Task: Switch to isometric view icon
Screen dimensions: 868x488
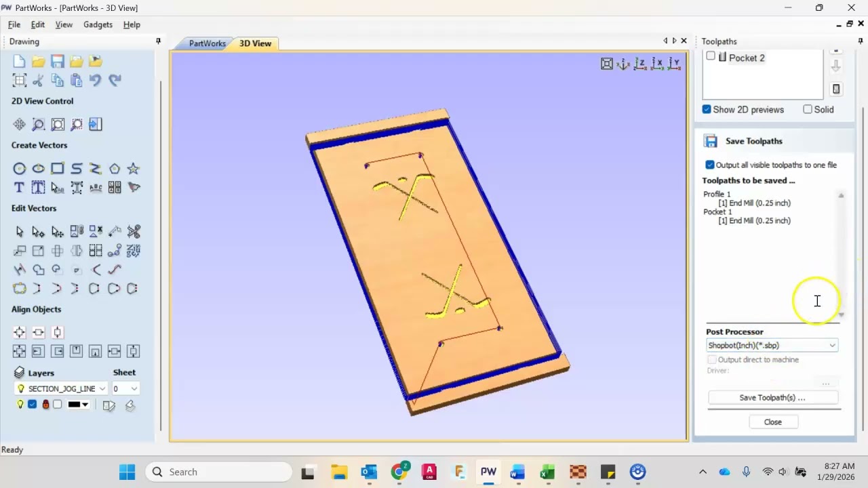Action: tap(623, 64)
